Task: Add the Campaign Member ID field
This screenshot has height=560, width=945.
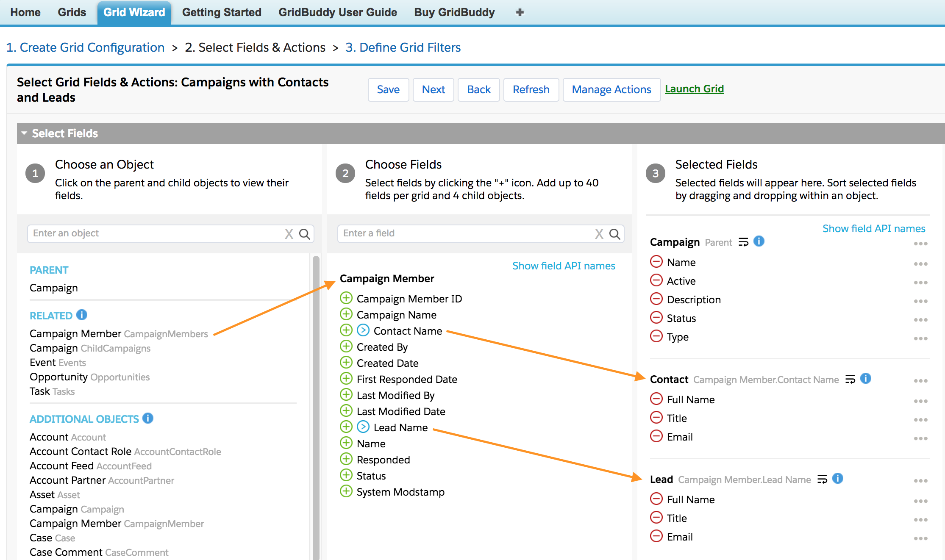Action: 346,298
